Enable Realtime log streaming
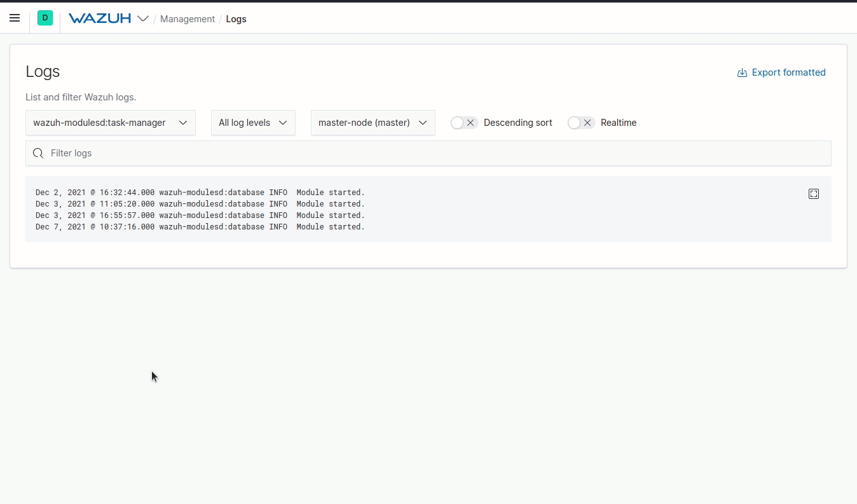Image resolution: width=857 pixels, height=504 pixels. coord(574,123)
